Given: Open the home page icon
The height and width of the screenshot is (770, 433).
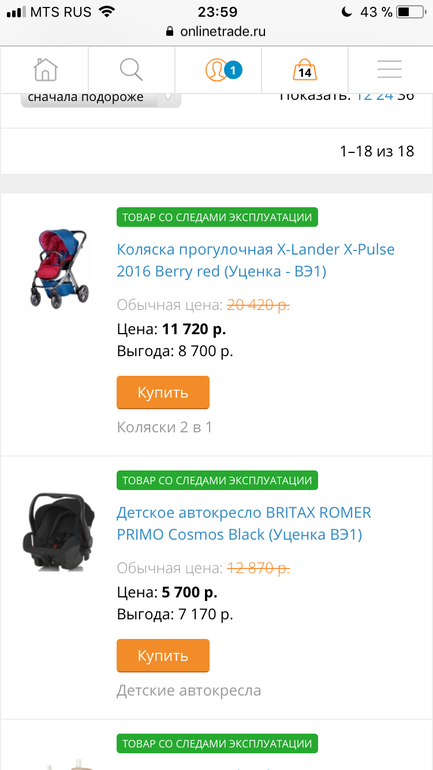Looking at the screenshot, I should click(45, 70).
